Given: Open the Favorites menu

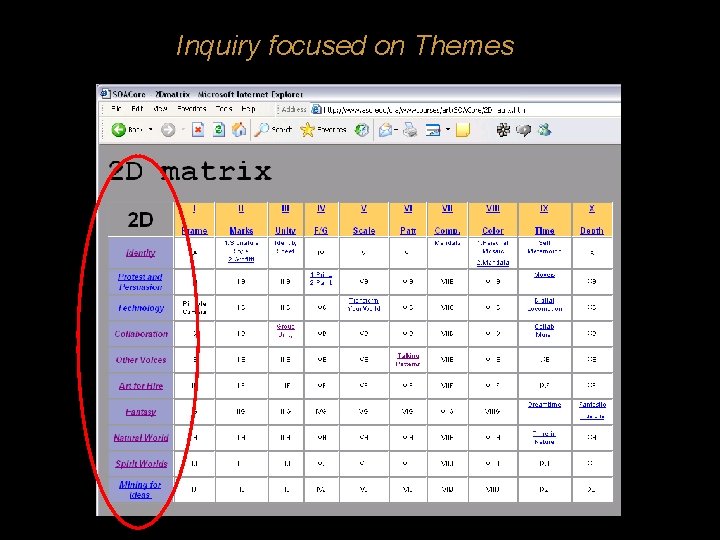Looking at the screenshot, I should (x=191, y=109).
